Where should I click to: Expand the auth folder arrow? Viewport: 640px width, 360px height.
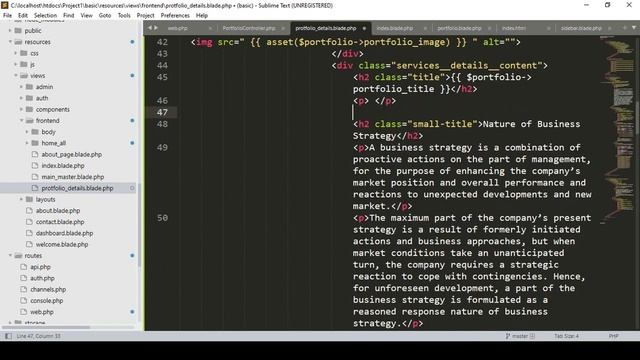(x=22, y=98)
